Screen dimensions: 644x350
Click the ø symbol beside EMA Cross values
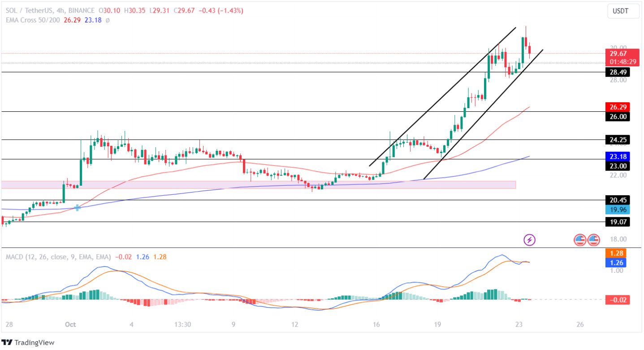(x=108, y=20)
